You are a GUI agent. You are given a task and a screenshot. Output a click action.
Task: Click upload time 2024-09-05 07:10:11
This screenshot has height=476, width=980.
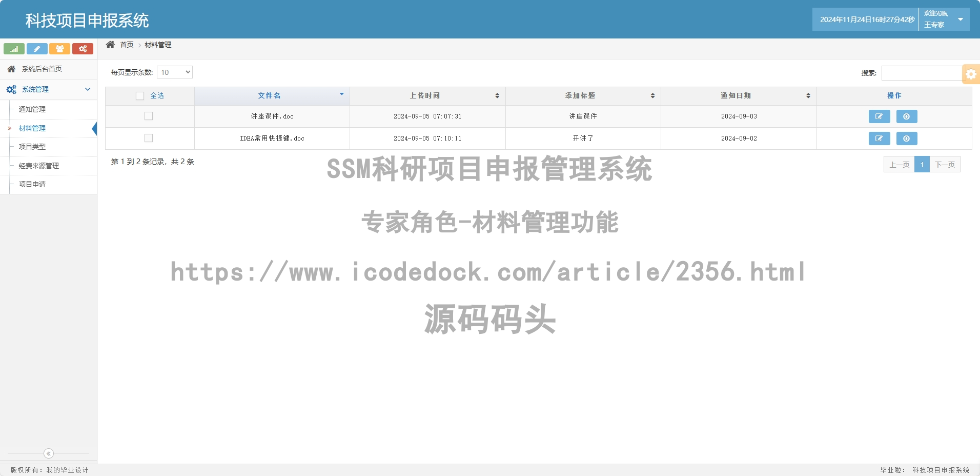427,138
